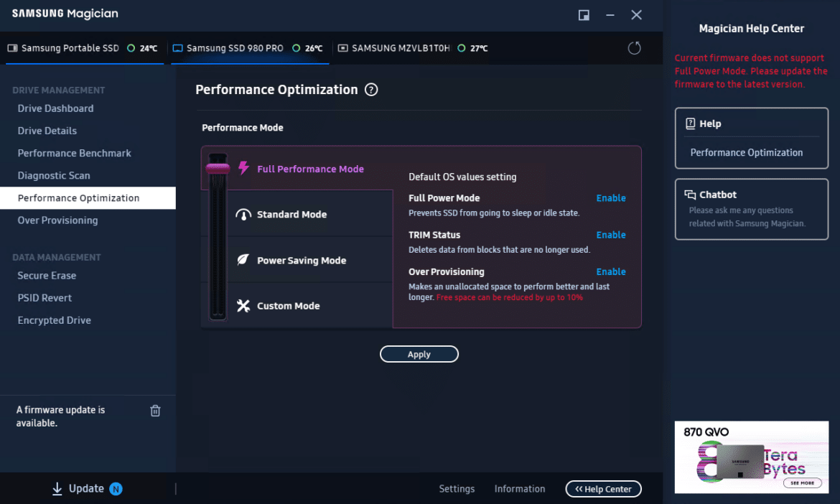840x504 pixels.
Task: Click the leaf icon for Power Saving
Action: click(243, 260)
